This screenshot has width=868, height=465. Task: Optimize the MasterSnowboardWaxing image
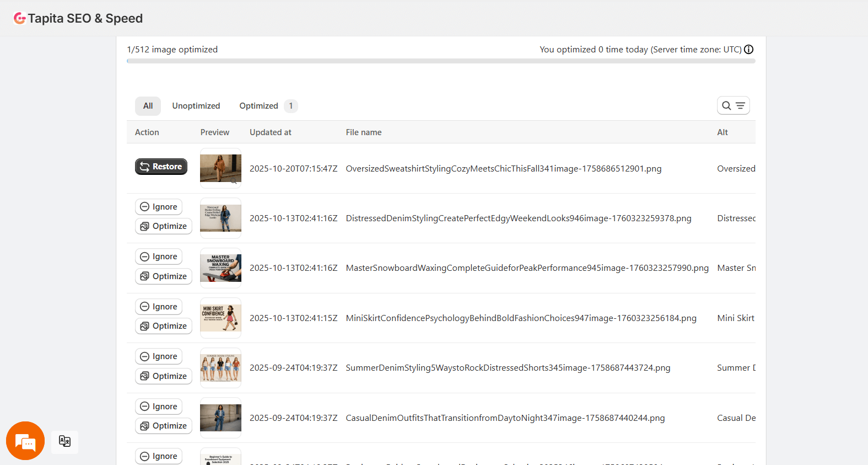(163, 276)
